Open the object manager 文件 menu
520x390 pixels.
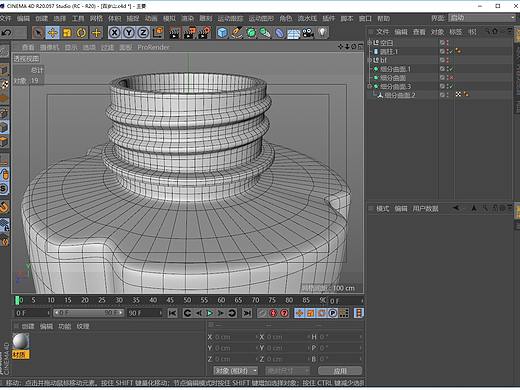(x=383, y=32)
